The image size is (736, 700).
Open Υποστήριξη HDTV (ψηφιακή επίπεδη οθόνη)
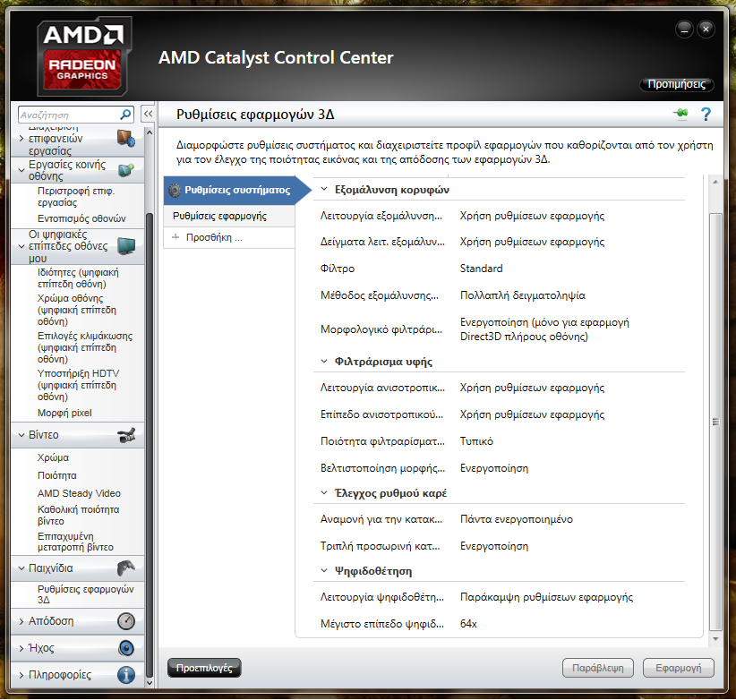tap(79, 385)
